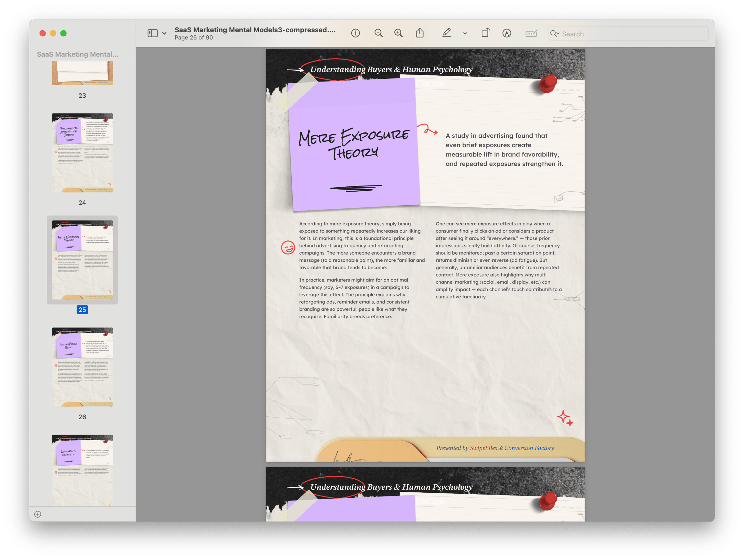Zoom in using the magnifier plus icon

399,33
